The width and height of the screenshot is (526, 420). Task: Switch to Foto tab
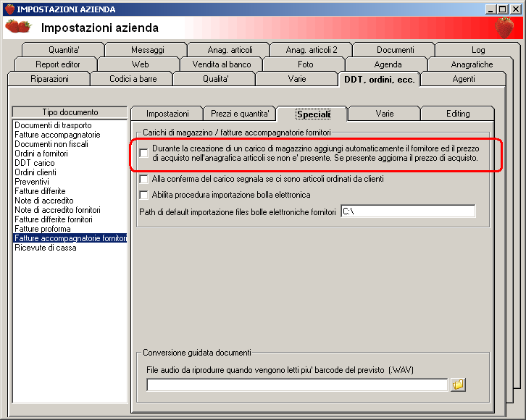tap(305, 64)
